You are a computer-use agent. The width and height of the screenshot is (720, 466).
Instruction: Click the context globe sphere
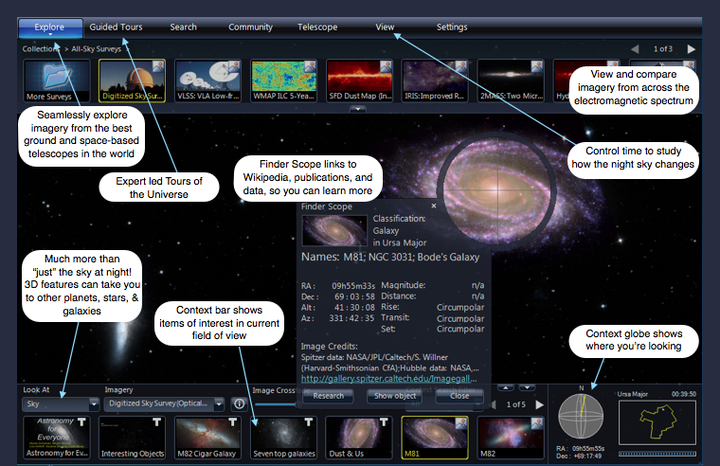580,416
